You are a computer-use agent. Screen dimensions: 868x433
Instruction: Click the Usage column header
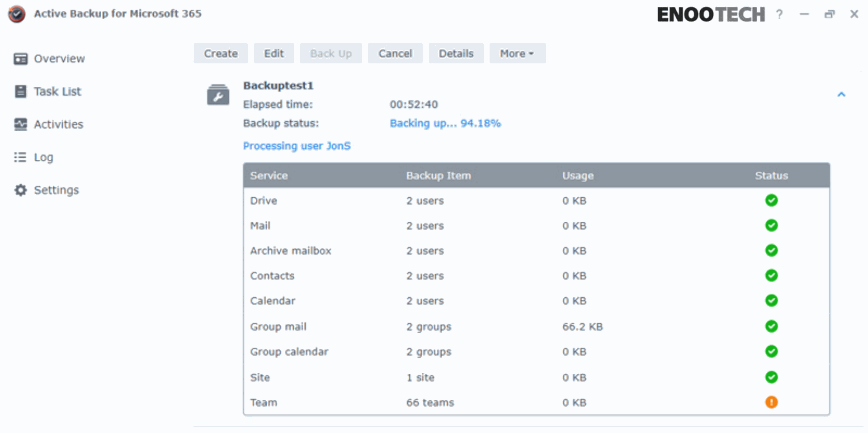click(578, 176)
